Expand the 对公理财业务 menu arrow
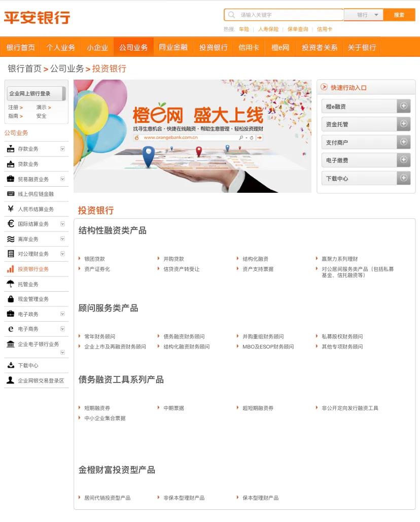 tap(63, 254)
